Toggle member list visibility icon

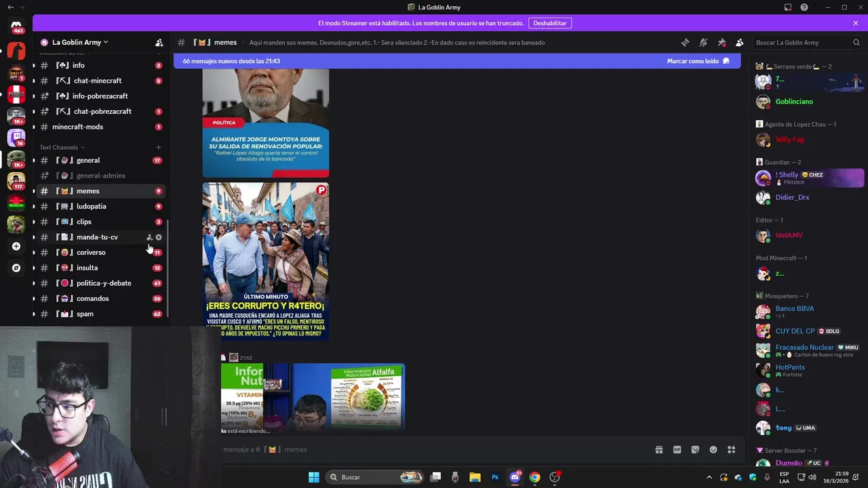[739, 42]
